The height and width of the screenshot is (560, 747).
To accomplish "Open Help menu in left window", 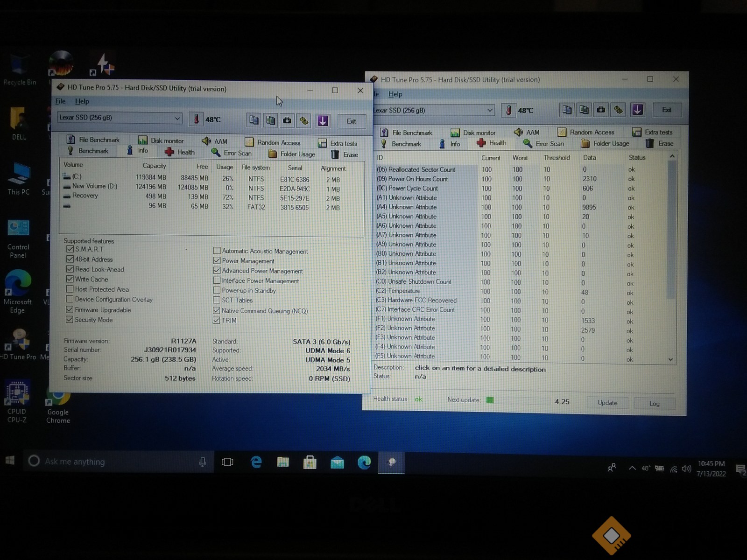I will pyautogui.click(x=82, y=101).
